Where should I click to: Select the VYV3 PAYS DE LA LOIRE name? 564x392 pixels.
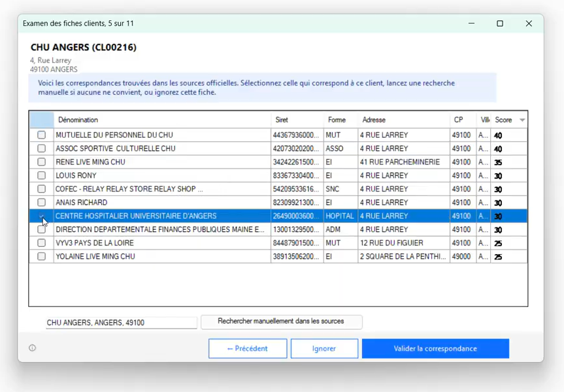(x=95, y=243)
